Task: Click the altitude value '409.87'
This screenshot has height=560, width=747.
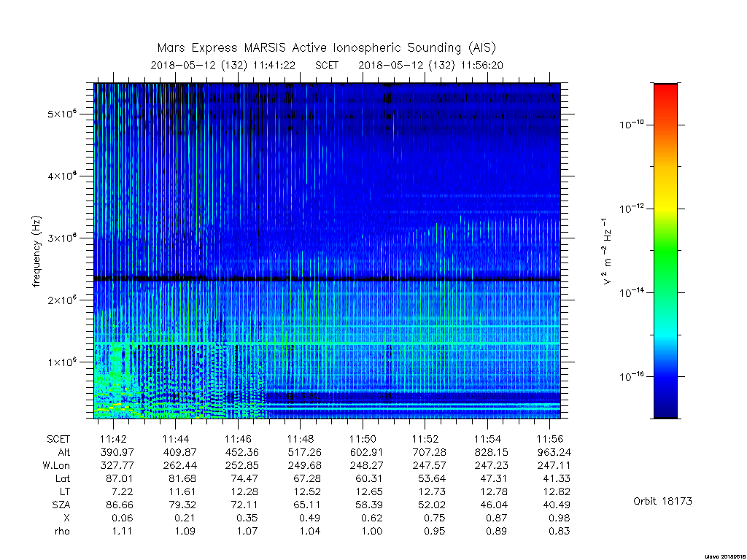Action: point(179,452)
